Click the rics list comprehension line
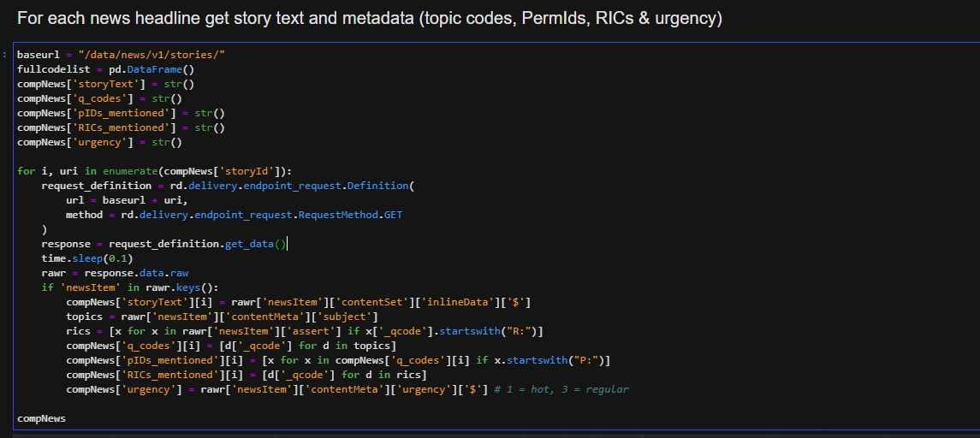This screenshot has width=980, height=438. [305, 331]
